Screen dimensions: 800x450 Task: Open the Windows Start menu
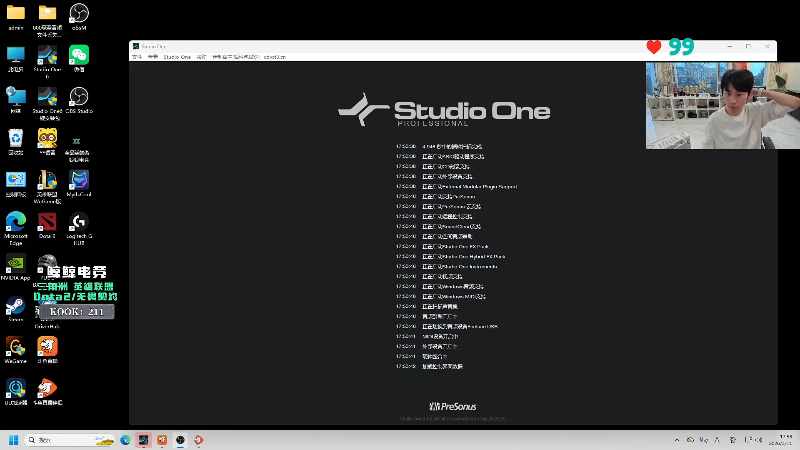point(14,440)
